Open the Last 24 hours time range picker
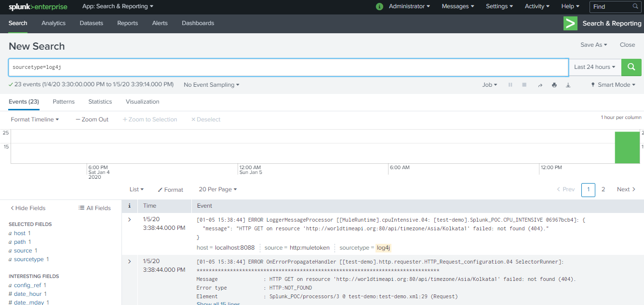The image size is (644, 305). (595, 67)
